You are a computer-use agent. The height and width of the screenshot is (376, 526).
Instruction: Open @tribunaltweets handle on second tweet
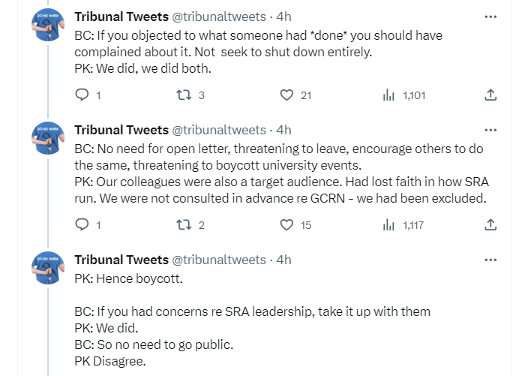tap(219, 130)
